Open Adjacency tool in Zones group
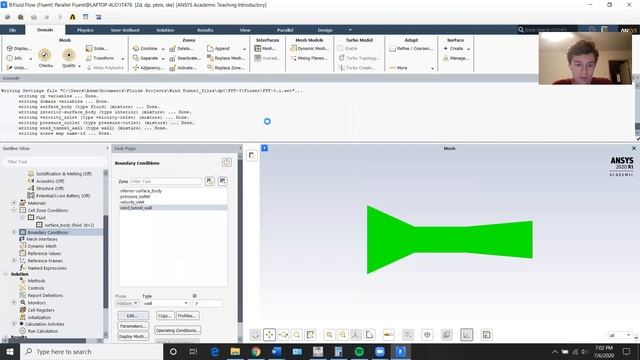Image resolution: width=640 pixels, height=360 pixels. (x=148, y=68)
